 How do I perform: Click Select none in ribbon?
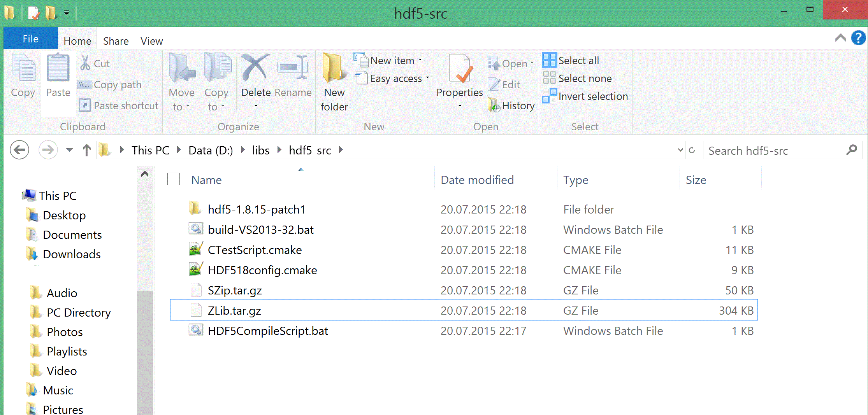(577, 79)
